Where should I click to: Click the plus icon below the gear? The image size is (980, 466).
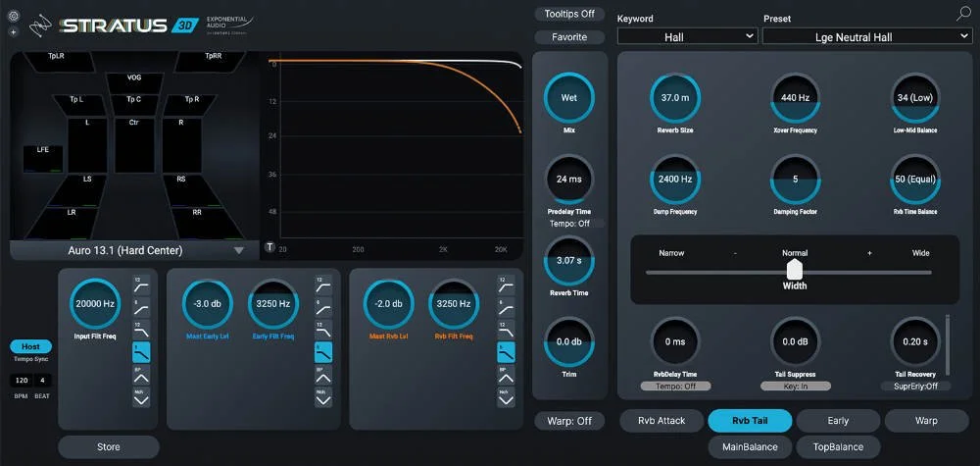14,31
